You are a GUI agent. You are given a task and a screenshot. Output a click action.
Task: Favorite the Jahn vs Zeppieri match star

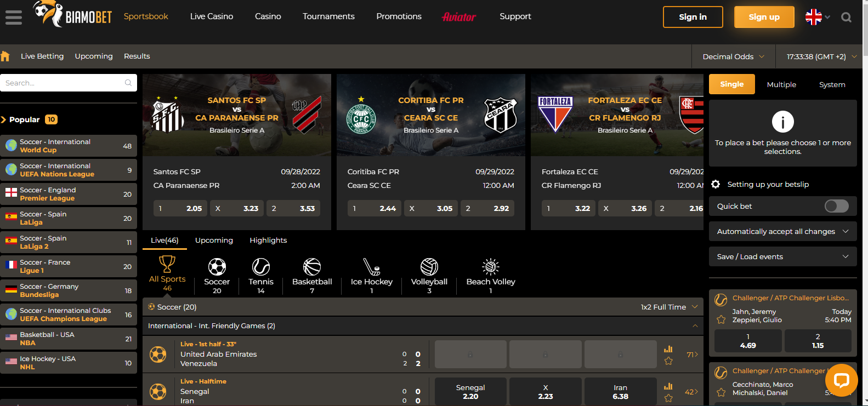pyautogui.click(x=721, y=319)
